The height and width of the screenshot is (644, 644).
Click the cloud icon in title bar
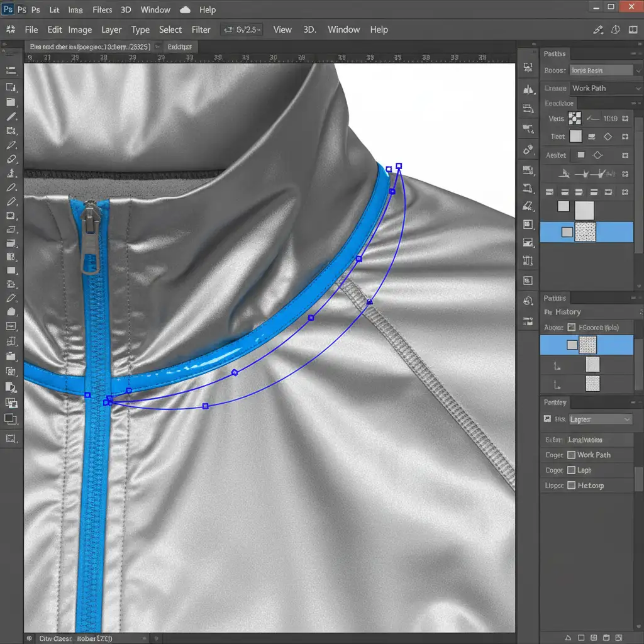pos(185,9)
